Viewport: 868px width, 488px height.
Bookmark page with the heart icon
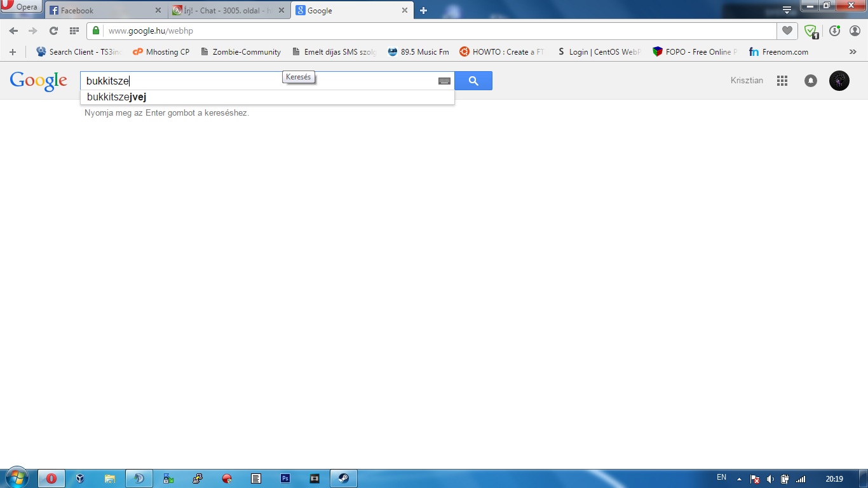tap(787, 30)
